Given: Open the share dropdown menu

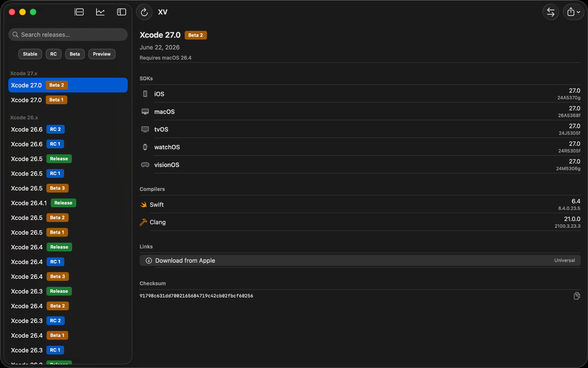Looking at the screenshot, I should (574, 12).
